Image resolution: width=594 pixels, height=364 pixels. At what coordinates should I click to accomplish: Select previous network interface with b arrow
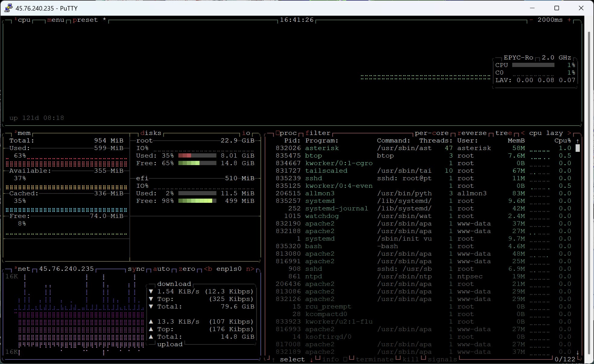click(208, 269)
